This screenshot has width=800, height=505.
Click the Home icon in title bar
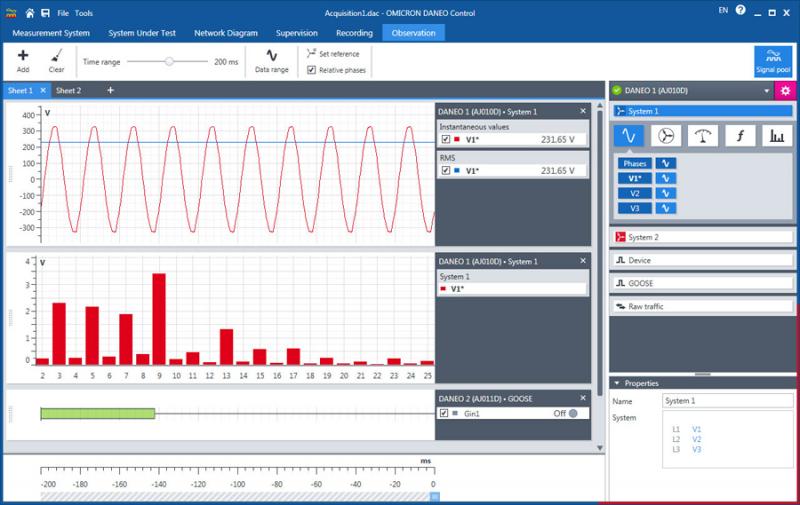30,13
